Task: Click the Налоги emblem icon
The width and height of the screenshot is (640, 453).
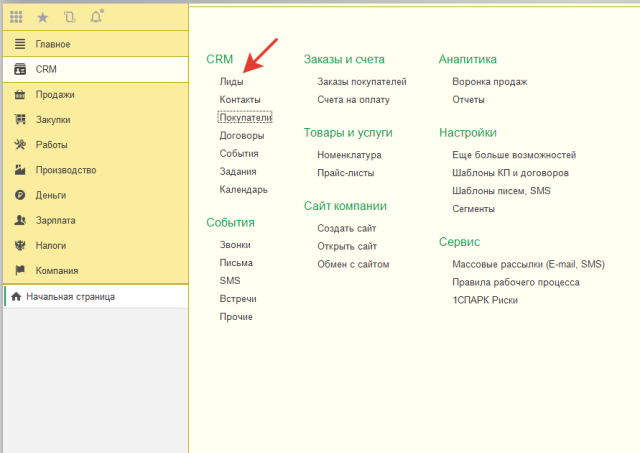Action: [x=20, y=245]
